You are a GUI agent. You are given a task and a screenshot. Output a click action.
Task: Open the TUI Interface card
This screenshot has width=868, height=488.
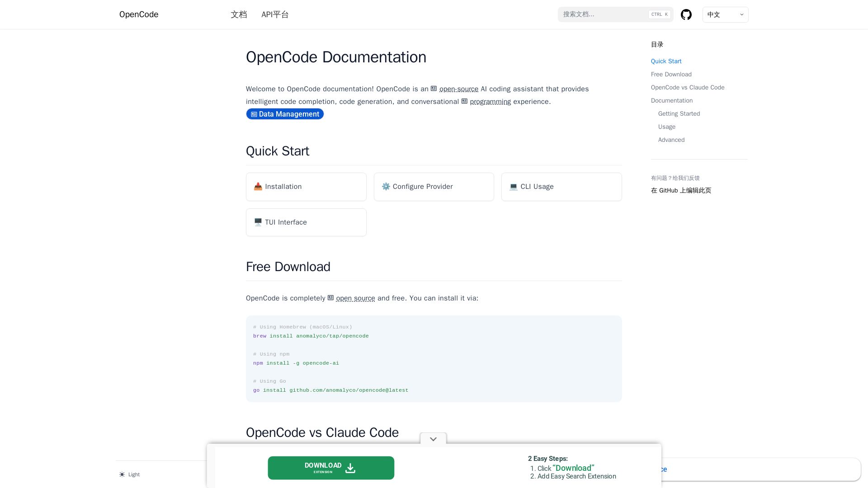tap(306, 222)
